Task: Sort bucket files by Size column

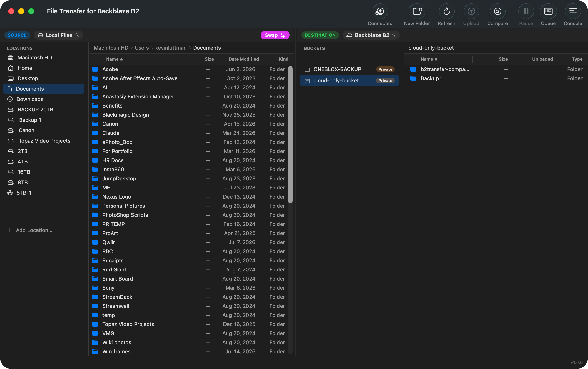Action: [503, 59]
